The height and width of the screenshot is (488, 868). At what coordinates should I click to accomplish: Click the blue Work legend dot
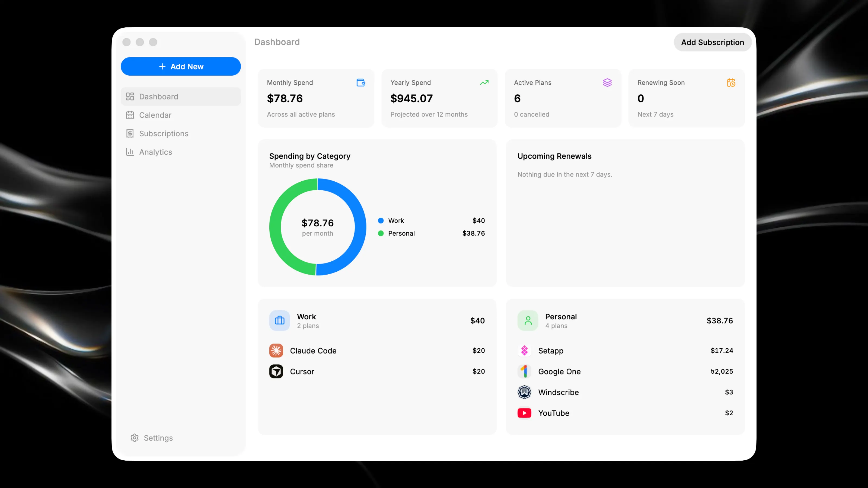pyautogui.click(x=381, y=221)
